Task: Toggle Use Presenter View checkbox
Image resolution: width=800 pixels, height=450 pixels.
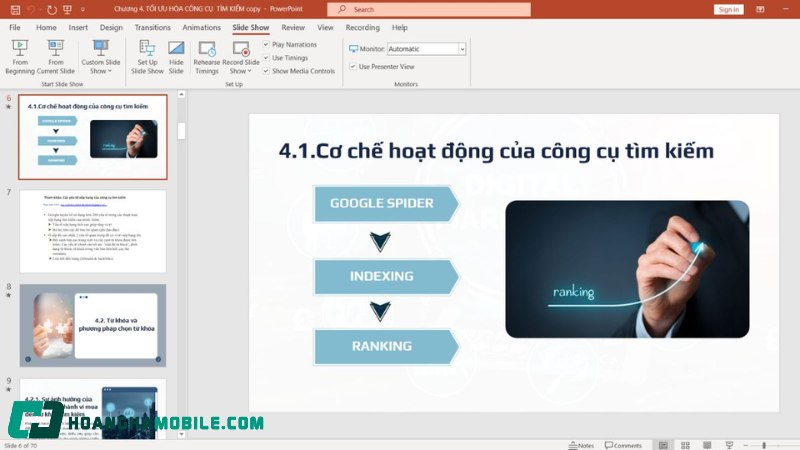Action: click(x=353, y=66)
